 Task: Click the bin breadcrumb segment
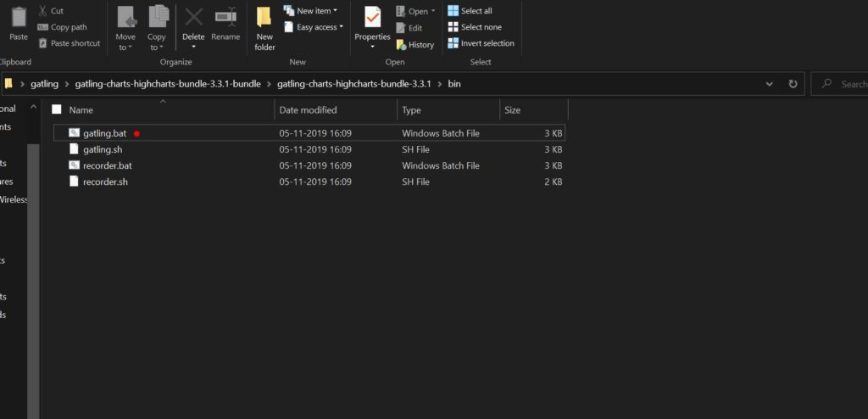[454, 84]
